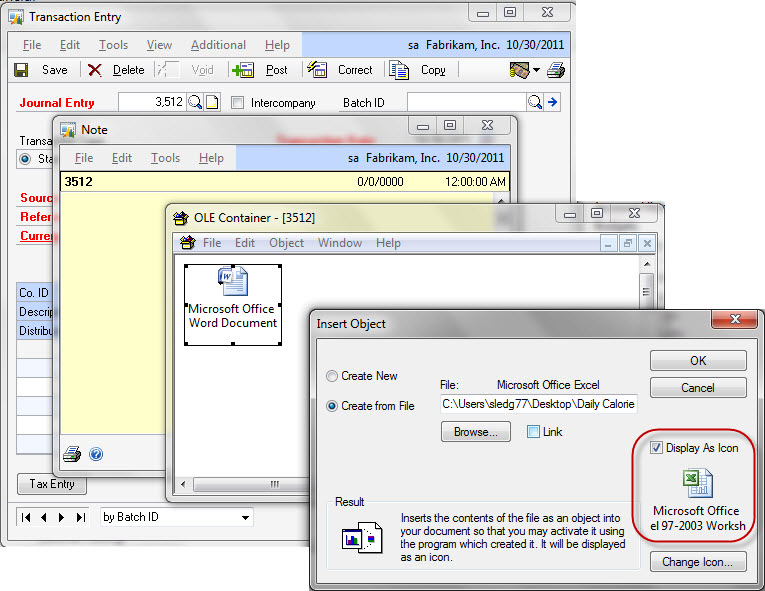Viewport: 765px width, 591px height.
Task: Click the Transaction Entry window title icon
Action: [x=16, y=18]
